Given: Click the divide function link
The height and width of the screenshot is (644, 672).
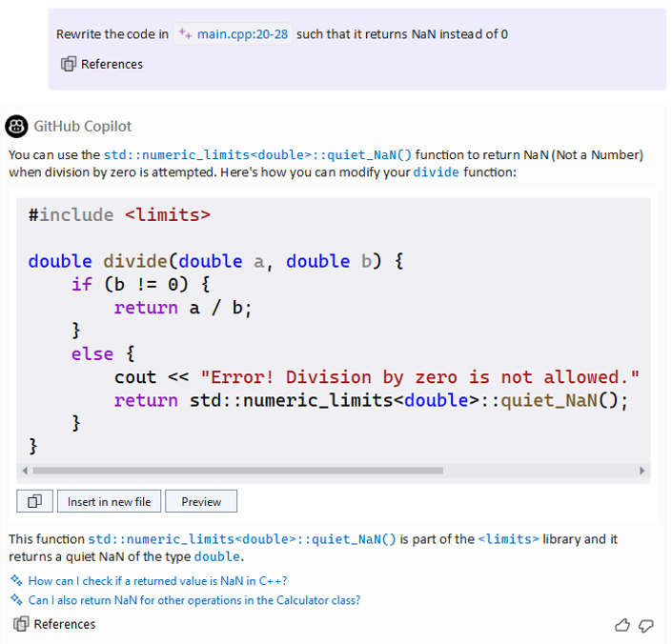Looking at the screenshot, I should pyautogui.click(x=436, y=172).
